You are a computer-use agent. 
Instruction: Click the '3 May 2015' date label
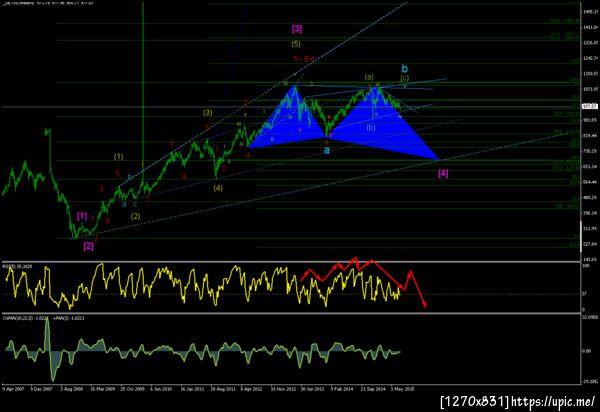pyautogui.click(x=402, y=389)
